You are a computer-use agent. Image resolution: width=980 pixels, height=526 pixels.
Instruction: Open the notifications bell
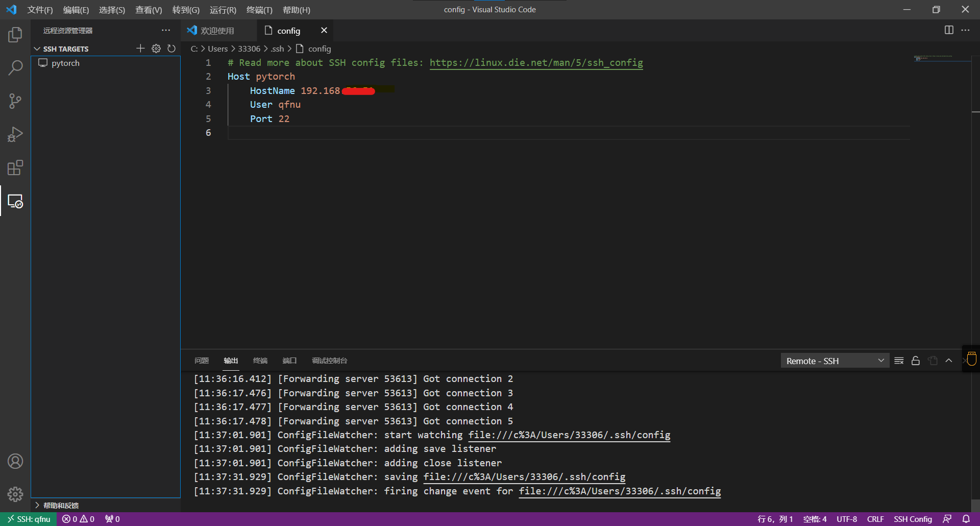[966, 519]
